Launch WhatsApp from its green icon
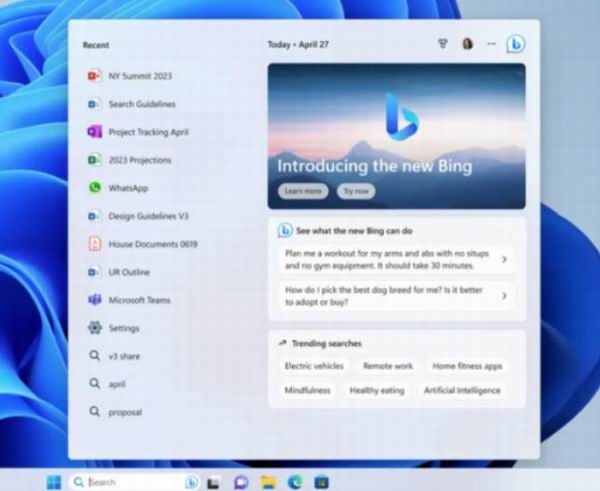600x491 pixels. 95,188
